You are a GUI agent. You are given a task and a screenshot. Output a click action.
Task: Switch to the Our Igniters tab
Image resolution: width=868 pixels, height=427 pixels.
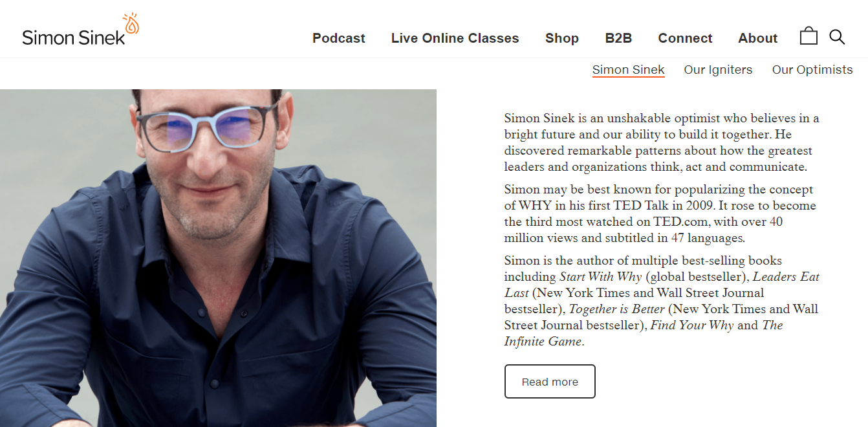click(x=718, y=70)
